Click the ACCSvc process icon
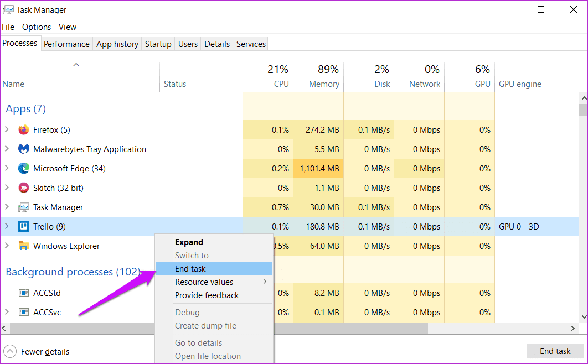 pos(24,312)
